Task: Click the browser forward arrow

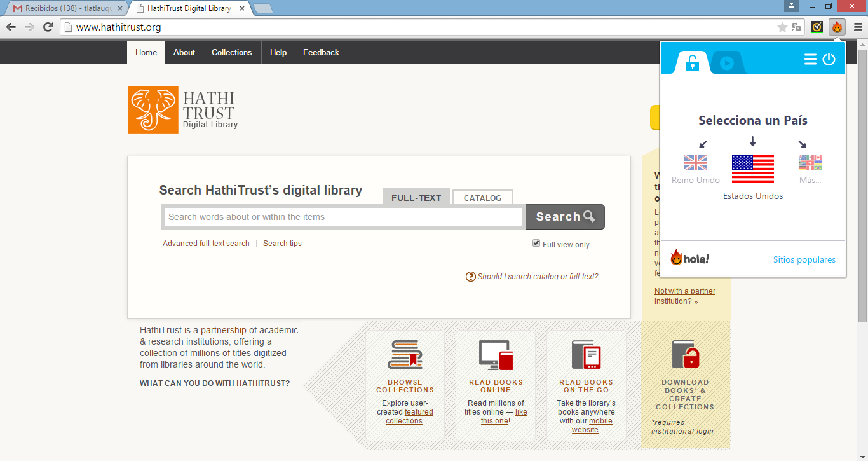Action: pos(29,27)
